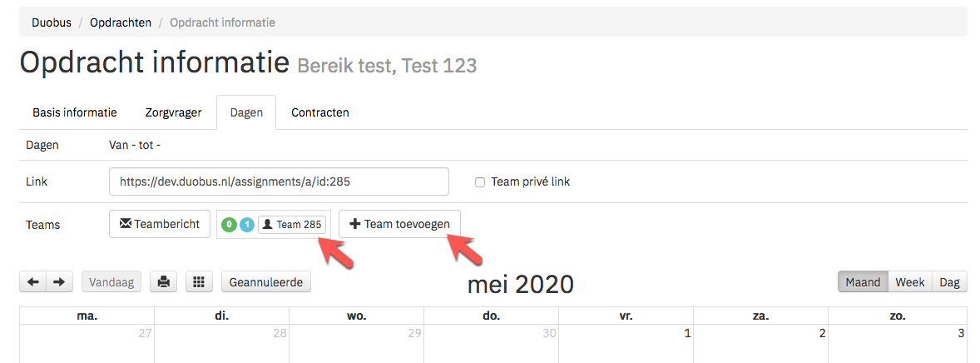Open the grid view icon button

pyautogui.click(x=199, y=282)
